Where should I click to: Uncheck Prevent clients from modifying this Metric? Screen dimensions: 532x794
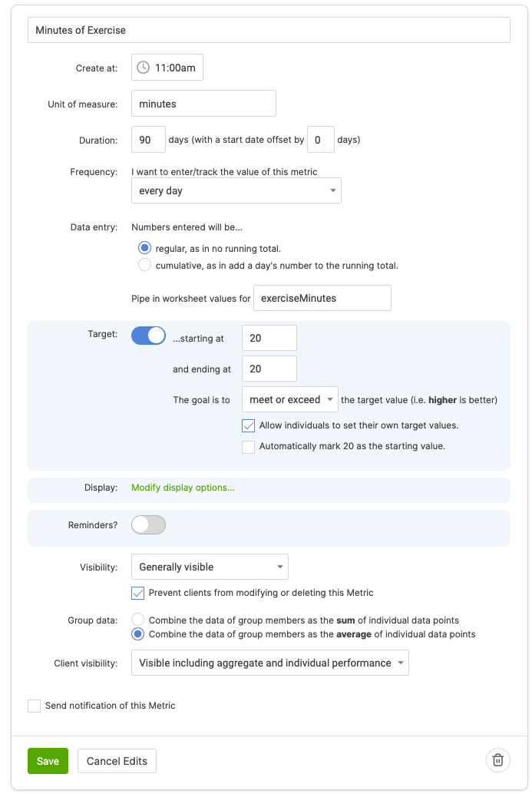click(x=138, y=593)
